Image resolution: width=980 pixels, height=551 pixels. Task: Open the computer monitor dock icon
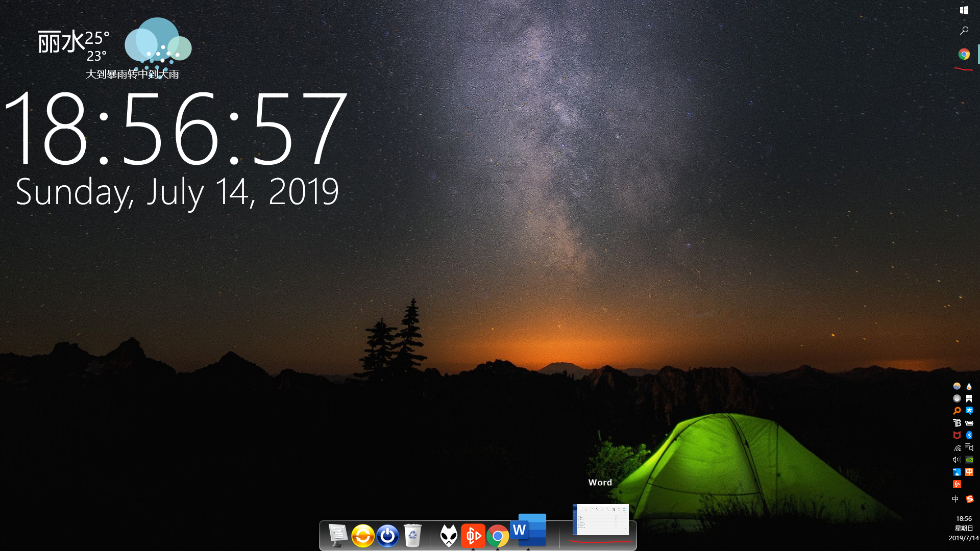(x=338, y=536)
